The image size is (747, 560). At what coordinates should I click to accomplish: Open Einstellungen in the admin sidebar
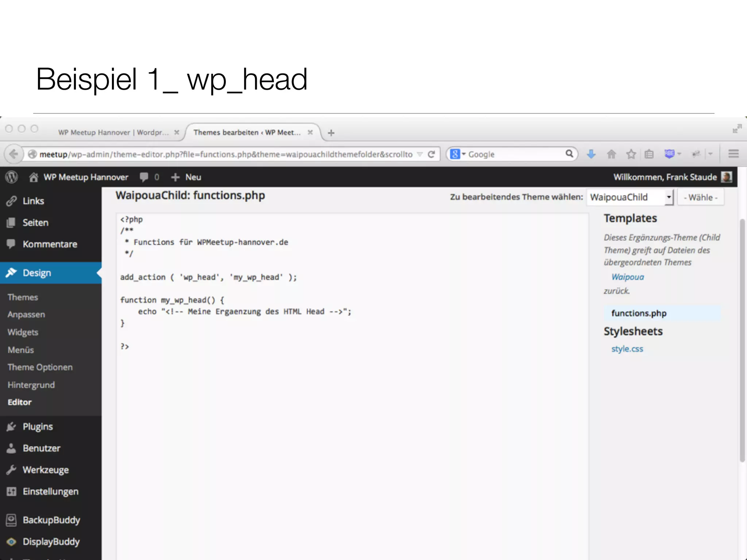point(51,491)
